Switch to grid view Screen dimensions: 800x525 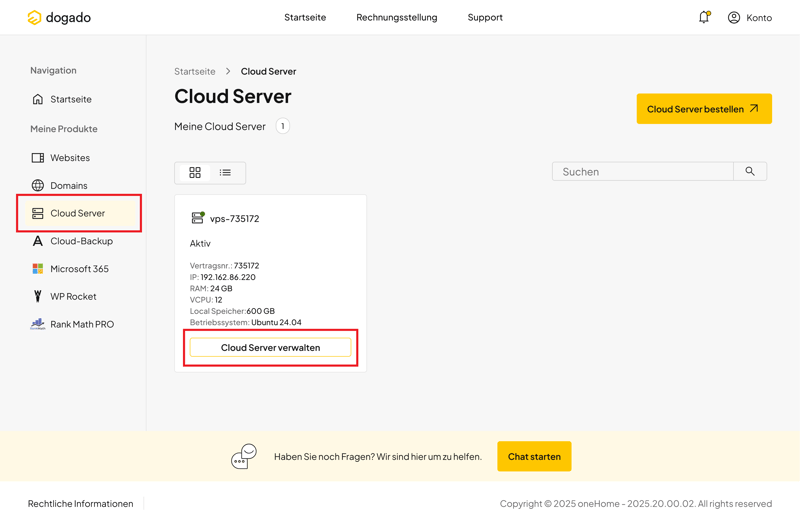point(195,173)
